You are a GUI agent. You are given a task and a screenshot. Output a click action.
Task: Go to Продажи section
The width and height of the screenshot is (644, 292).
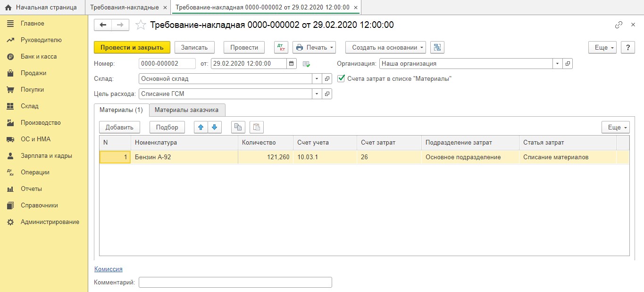click(x=33, y=73)
